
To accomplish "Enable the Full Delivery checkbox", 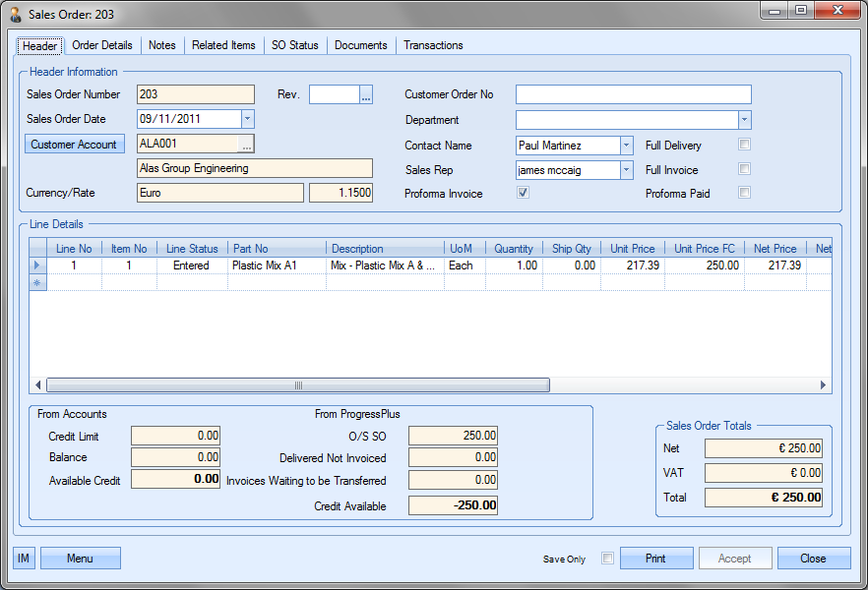I will pos(745,146).
